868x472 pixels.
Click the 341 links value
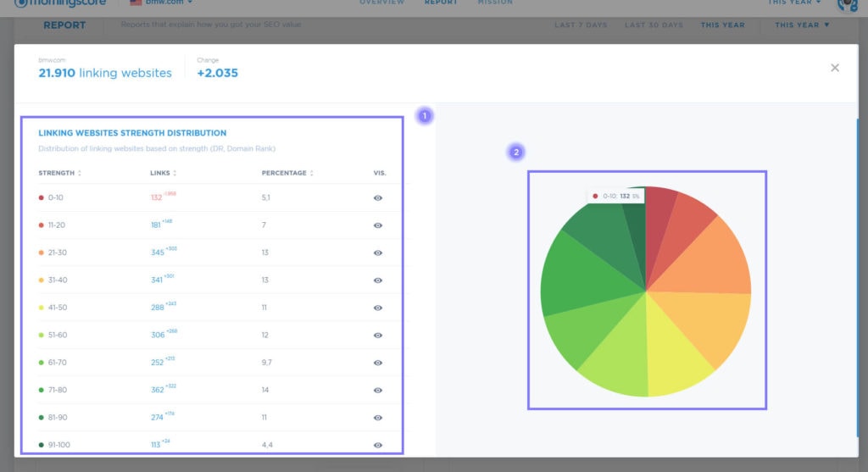pyautogui.click(x=156, y=280)
